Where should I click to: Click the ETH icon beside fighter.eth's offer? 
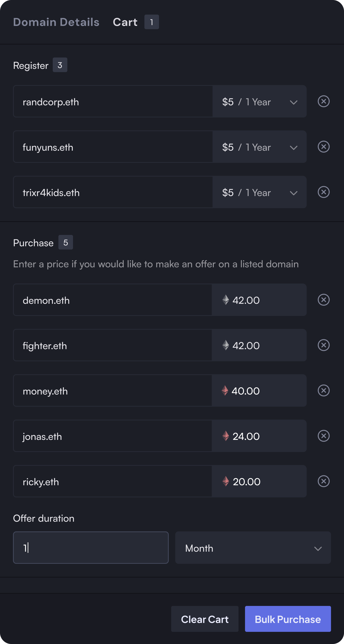pyautogui.click(x=226, y=345)
